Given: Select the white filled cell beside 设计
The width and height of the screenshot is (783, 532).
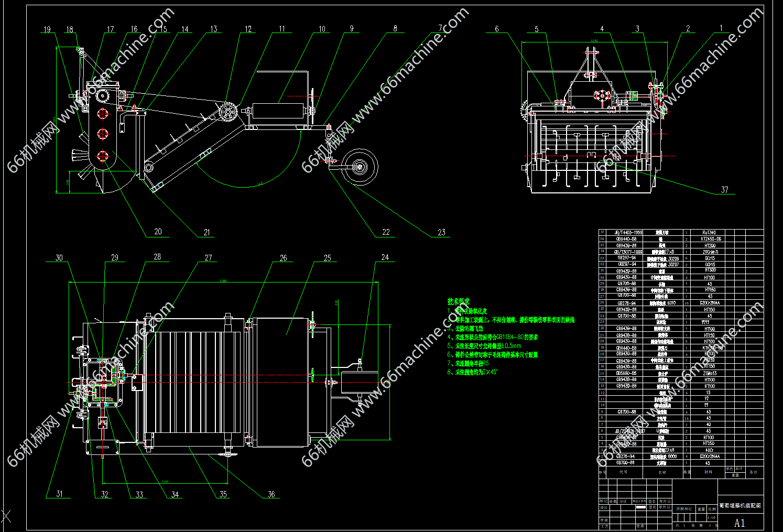Looking at the screenshot, I should pos(640,507).
